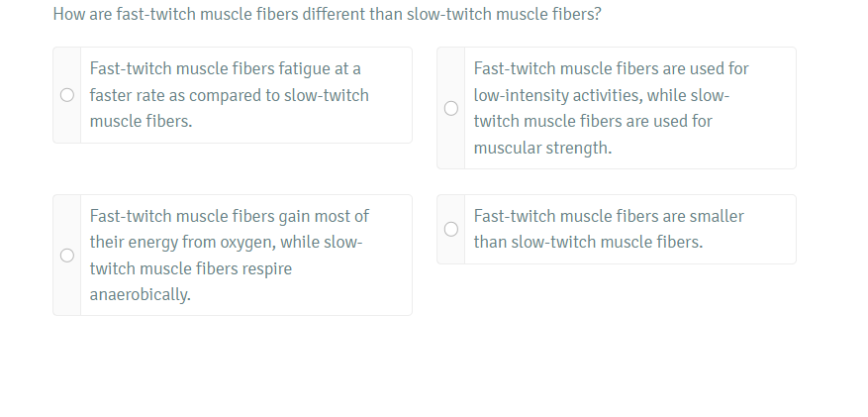This screenshot has height=417, width=868.
Task: Choose the radio button for low-intensity activities answer
Action: point(451,108)
